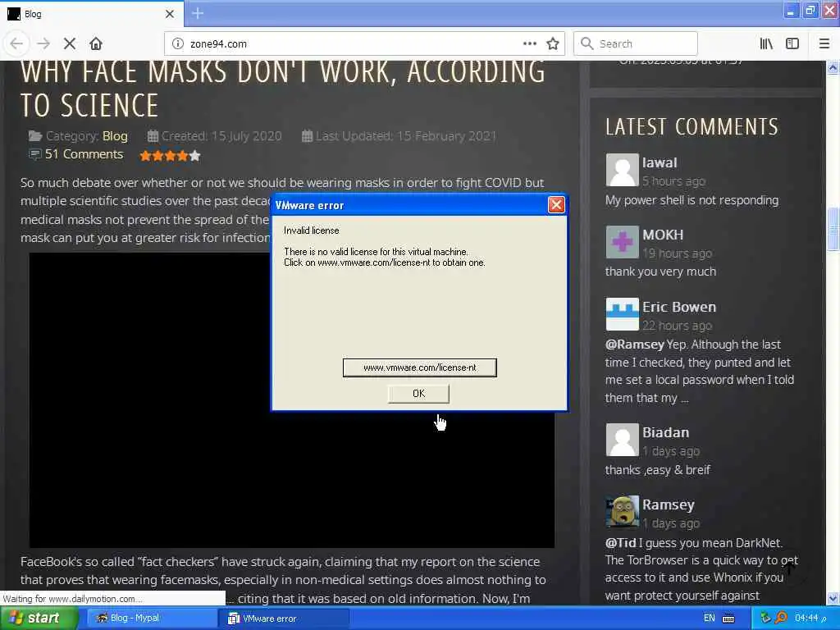Switch to Blog - Mypal taskbar item

point(152,619)
